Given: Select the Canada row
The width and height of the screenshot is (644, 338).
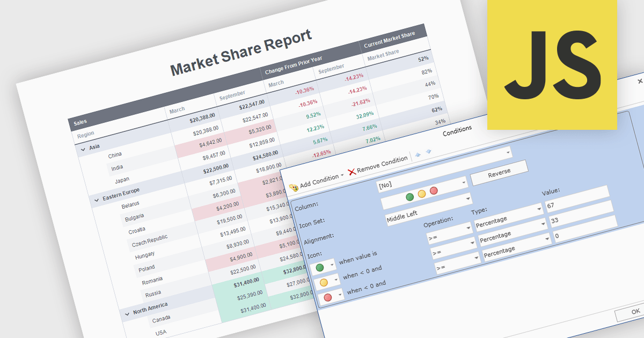Looking at the screenshot, I should (x=161, y=320).
